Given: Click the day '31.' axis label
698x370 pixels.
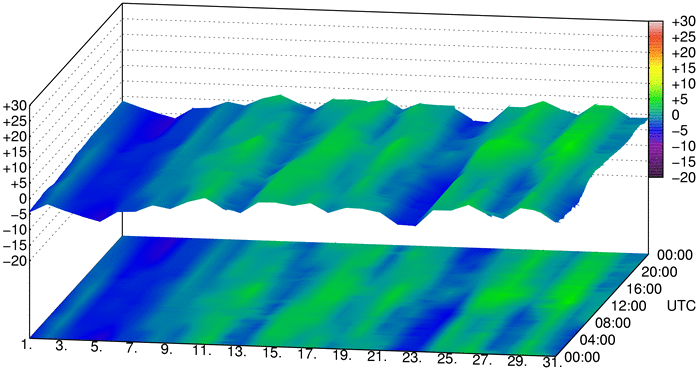Looking at the screenshot, I should [551, 363].
